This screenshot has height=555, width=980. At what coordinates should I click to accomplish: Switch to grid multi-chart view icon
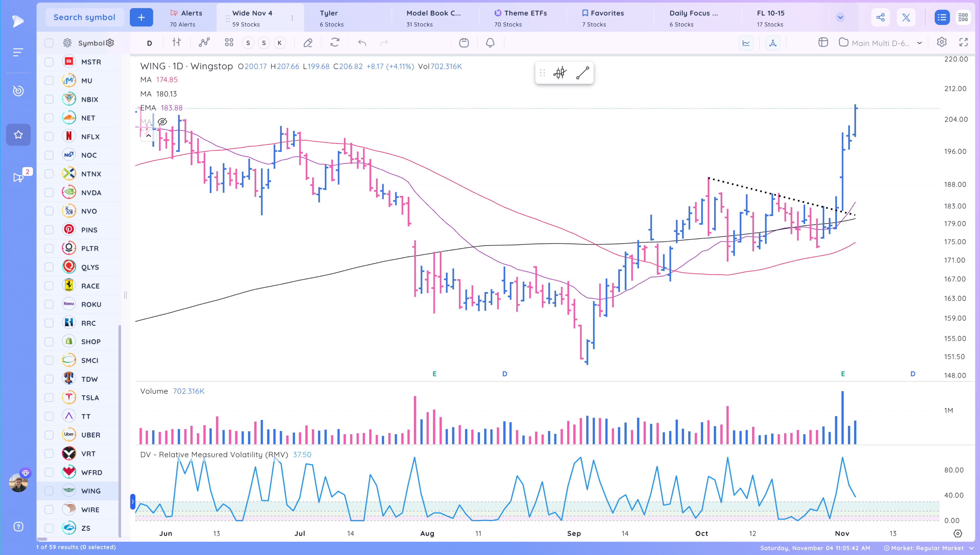pos(963,18)
